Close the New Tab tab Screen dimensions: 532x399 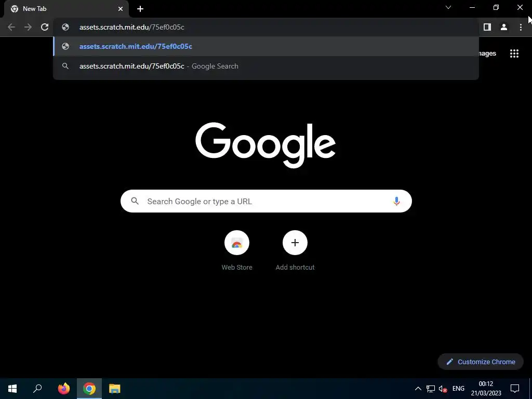point(121,9)
